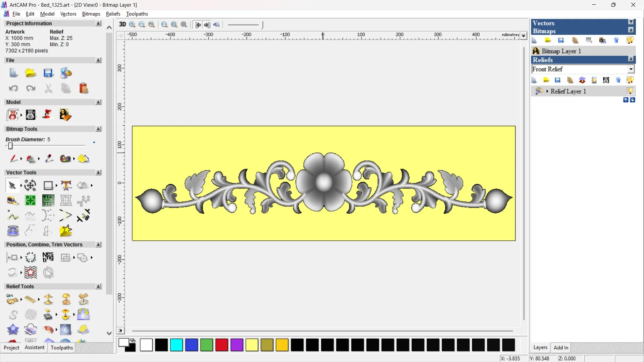
Task: Click the Zoom In magnifier icon
Action: click(132, 24)
